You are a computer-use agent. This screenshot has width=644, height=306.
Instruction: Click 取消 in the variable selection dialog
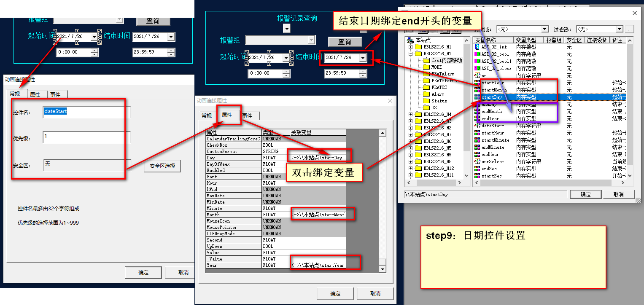pyautogui.click(x=619, y=194)
